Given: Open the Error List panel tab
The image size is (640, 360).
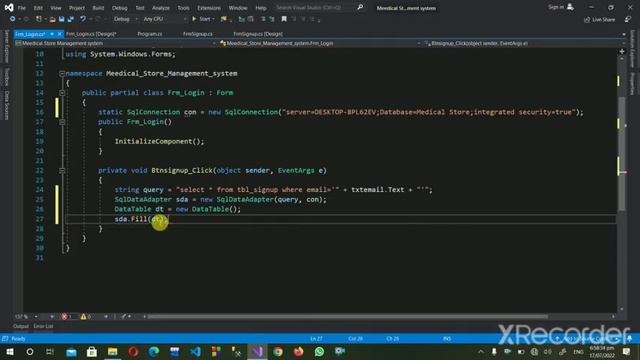Looking at the screenshot, I should coord(43,326).
